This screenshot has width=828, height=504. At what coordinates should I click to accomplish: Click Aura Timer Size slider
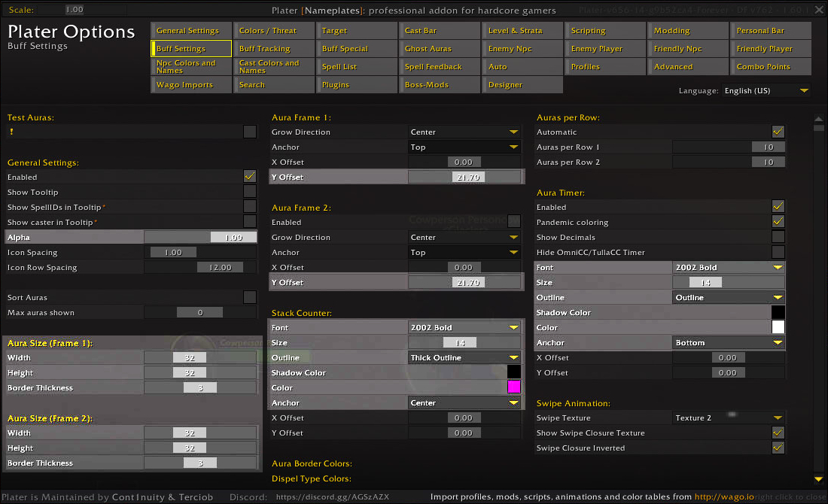coord(729,282)
